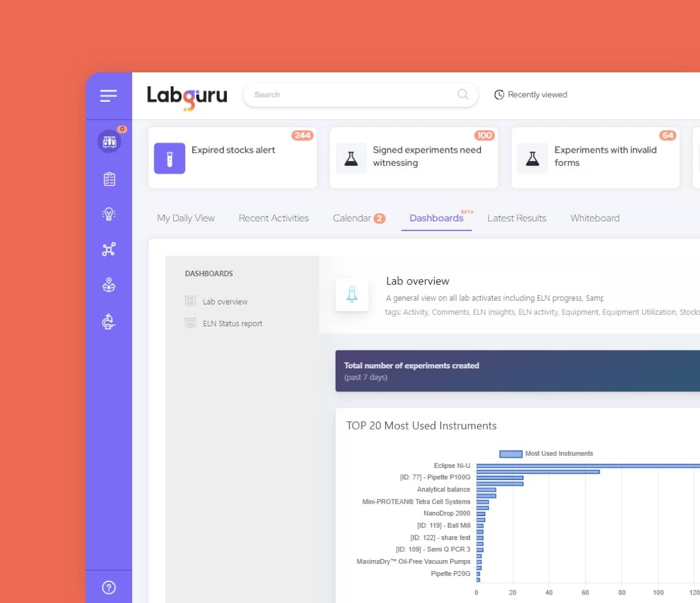Click the [ID: 77] - Pipette P100G label
Screen dimensions: 700x603
pos(435,477)
